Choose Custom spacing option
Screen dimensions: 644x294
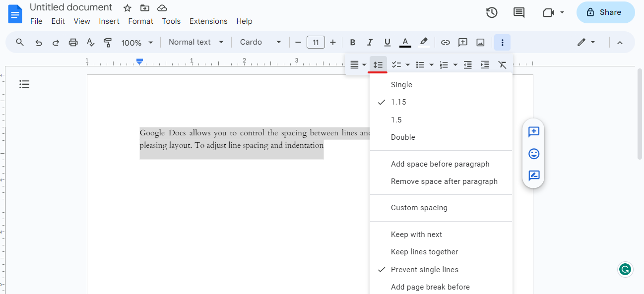click(419, 208)
